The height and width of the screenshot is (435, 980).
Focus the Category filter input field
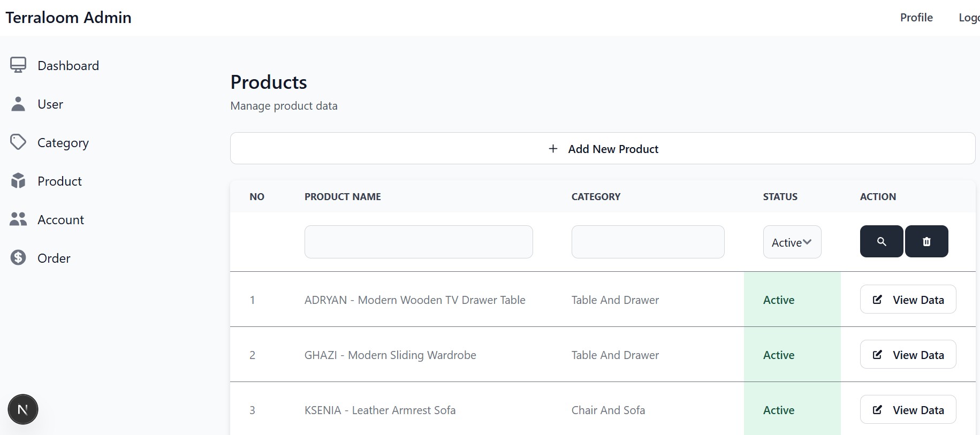click(648, 242)
